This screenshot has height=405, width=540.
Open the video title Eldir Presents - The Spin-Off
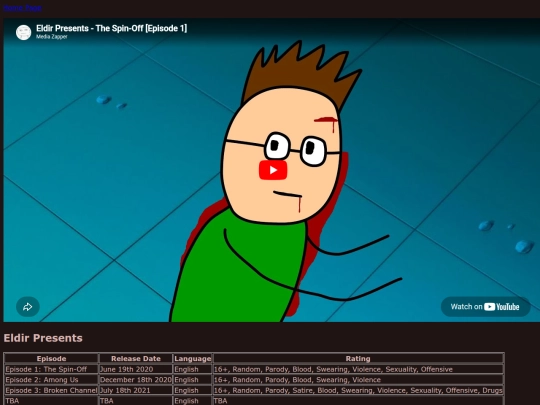pos(112,28)
